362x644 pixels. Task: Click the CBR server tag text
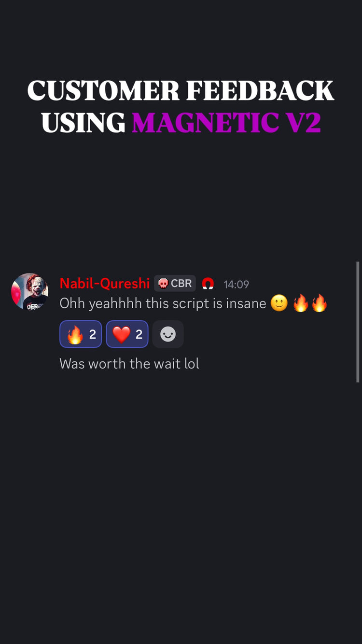point(181,284)
